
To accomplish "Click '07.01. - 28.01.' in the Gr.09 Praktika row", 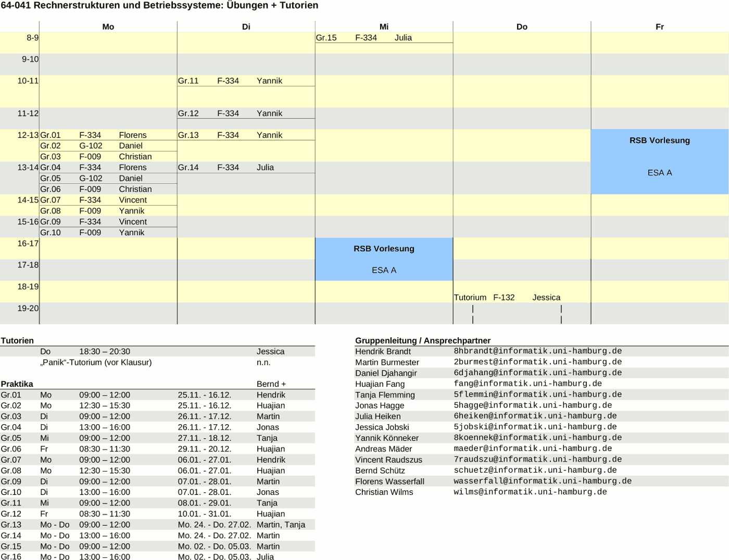I will coord(205,481).
